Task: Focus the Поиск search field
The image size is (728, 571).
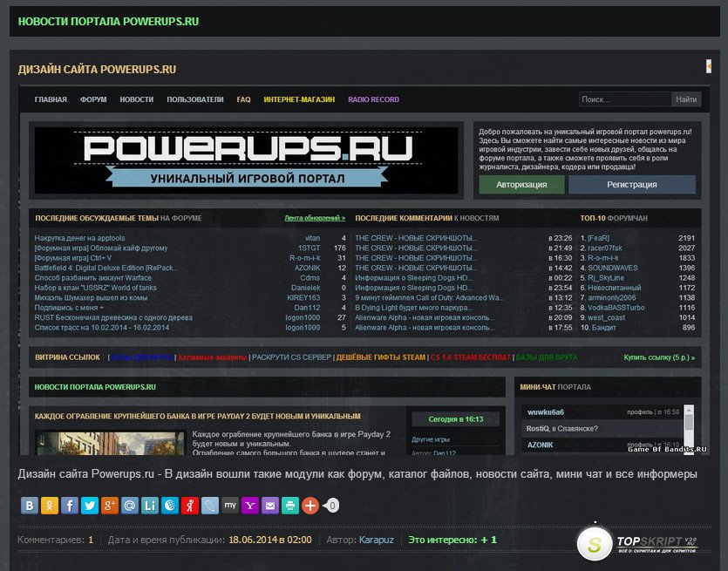Action: pyautogui.click(x=625, y=99)
